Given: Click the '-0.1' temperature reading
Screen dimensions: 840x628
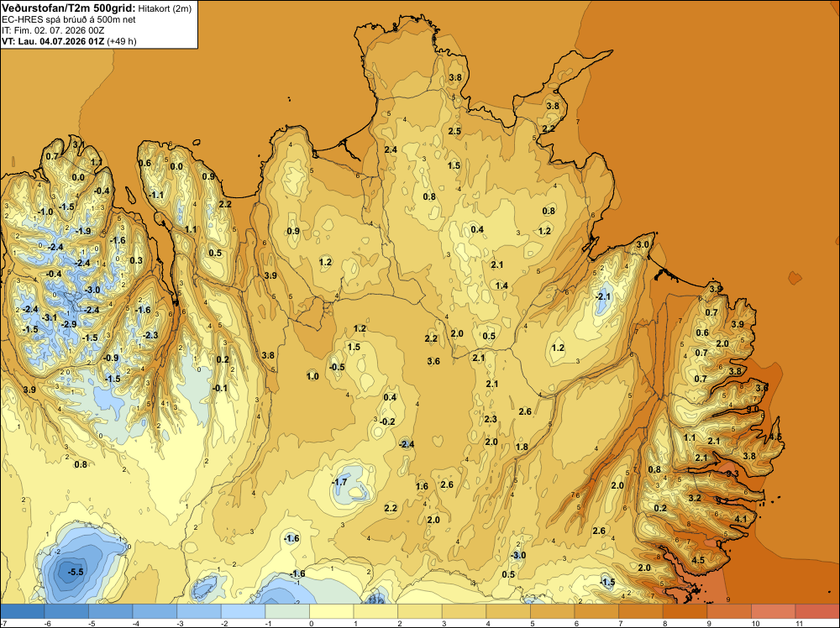Looking at the screenshot, I should coord(219,388).
